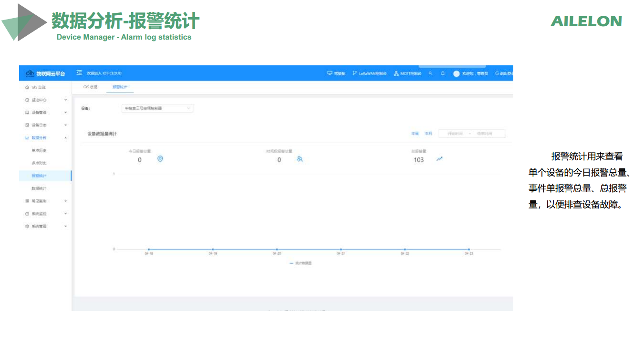Filter statistics by 本周 this week
The height and width of the screenshot is (362, 644).
tap(415, 134)
